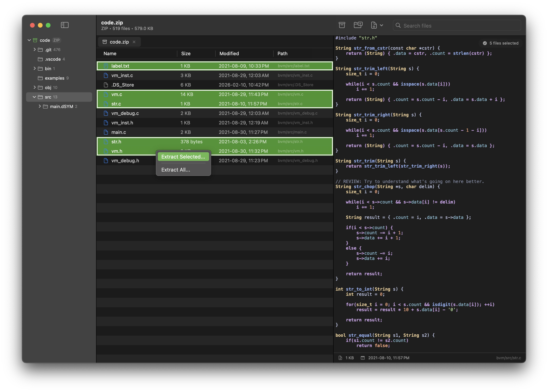Viewport: 548px width, 392px height.
Task: Select the vm_inst.c file row
Action: [x=215, y=75]
